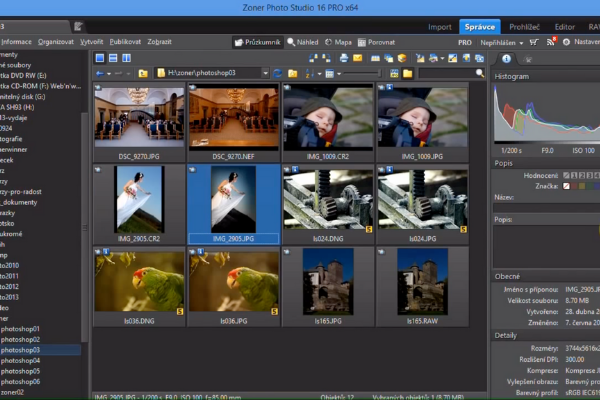Open the second side panel tab icon
This screenshot has width=600, height=400.
click(528, 59)
